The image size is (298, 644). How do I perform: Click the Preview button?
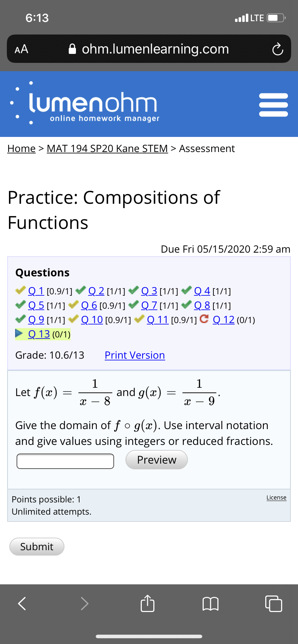pyautogui.click(x=156, y=460)
